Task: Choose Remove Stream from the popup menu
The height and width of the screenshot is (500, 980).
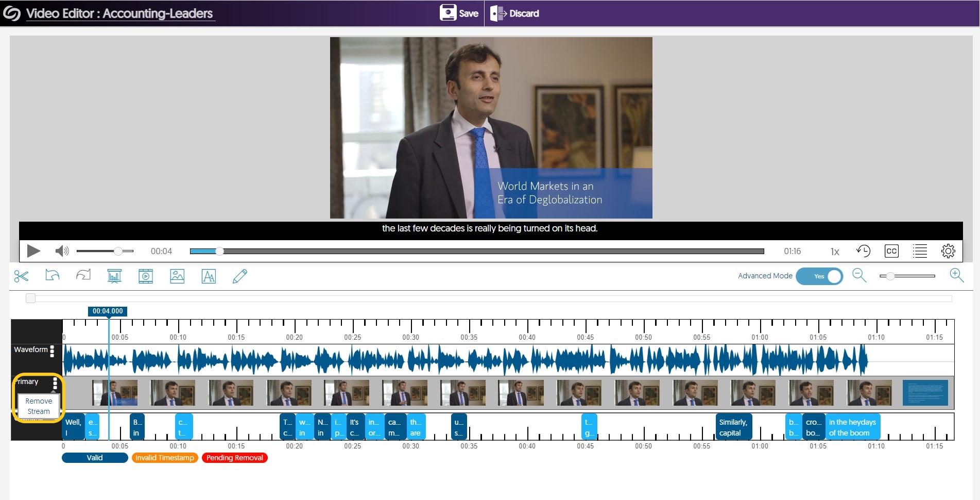Action: 39,406
